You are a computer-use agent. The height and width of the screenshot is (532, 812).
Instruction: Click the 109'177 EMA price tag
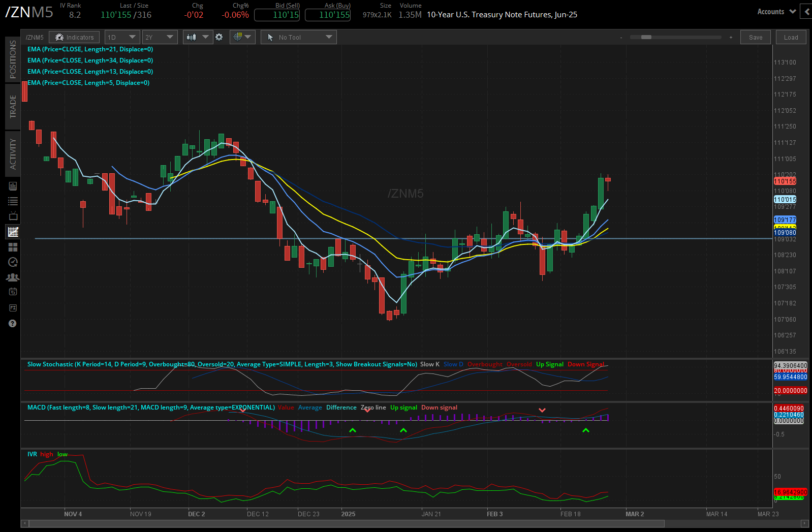point(785,220)
